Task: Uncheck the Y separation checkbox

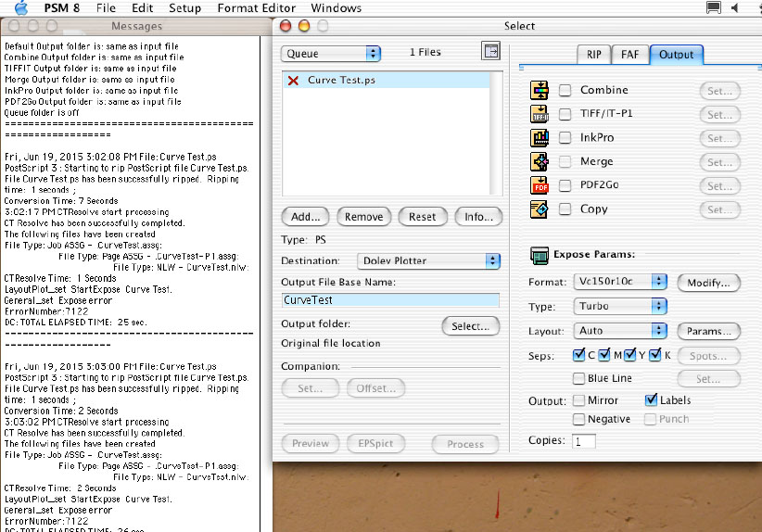Action: 629,355
